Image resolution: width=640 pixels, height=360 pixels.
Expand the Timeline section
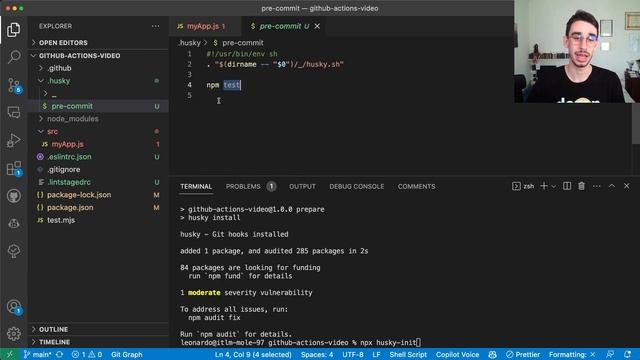pos(98,342)
